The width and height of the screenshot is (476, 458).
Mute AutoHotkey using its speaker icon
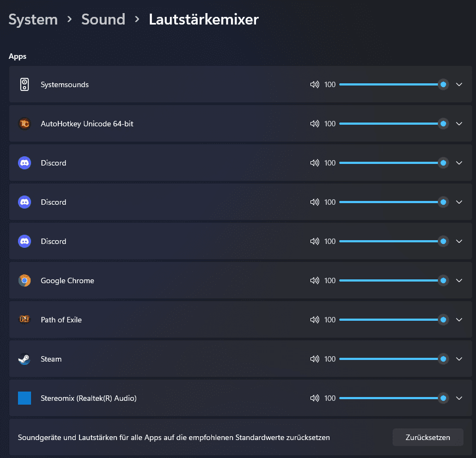pyautogui.click(x=314, y=124)
